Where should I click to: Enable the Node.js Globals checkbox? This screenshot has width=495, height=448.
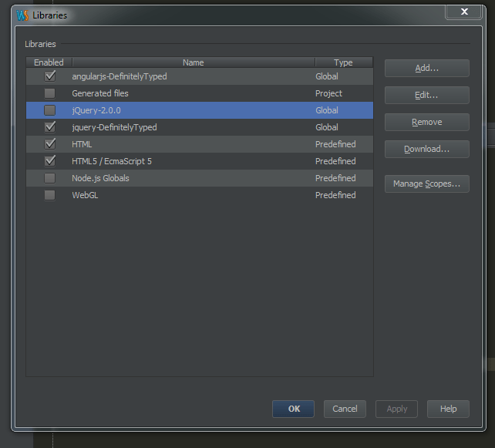coord(50,178)
